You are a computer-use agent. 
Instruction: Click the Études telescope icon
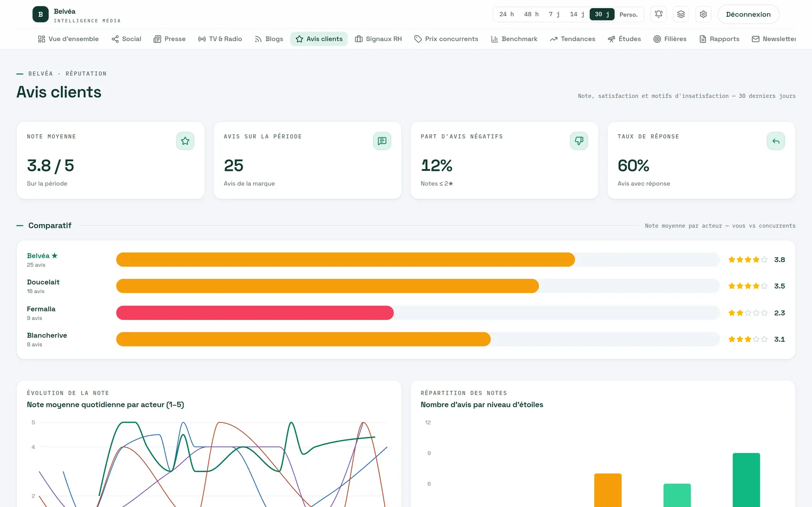pos(611,39)
